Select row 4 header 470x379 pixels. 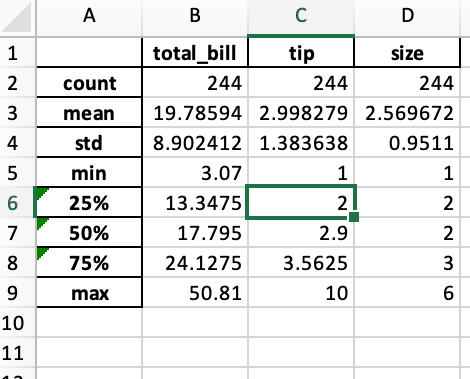click(x=17, y=143)
